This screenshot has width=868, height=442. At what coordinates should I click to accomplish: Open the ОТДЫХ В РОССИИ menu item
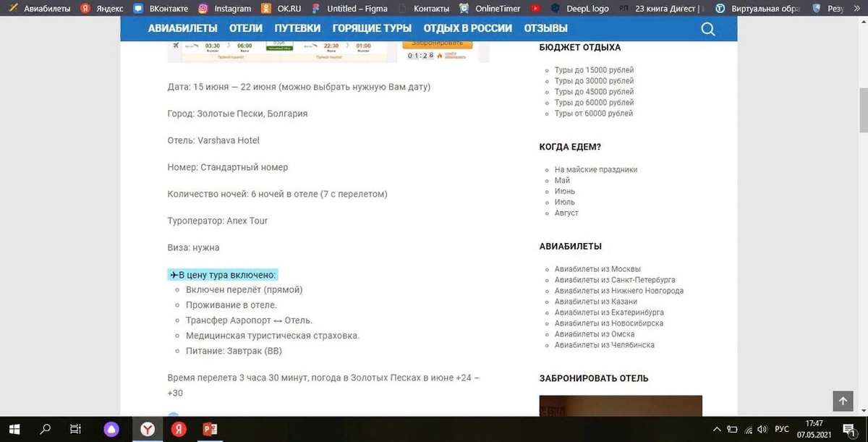click(x=468, y=28)
